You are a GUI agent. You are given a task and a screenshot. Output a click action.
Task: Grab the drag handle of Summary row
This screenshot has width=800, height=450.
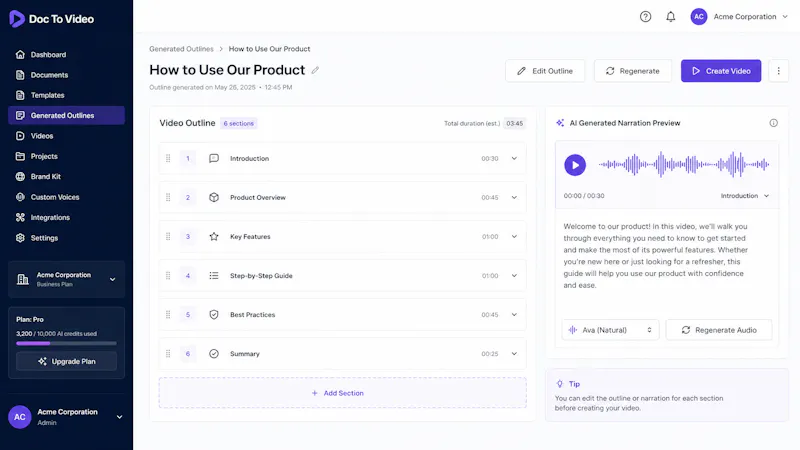(x=168, y=354)
